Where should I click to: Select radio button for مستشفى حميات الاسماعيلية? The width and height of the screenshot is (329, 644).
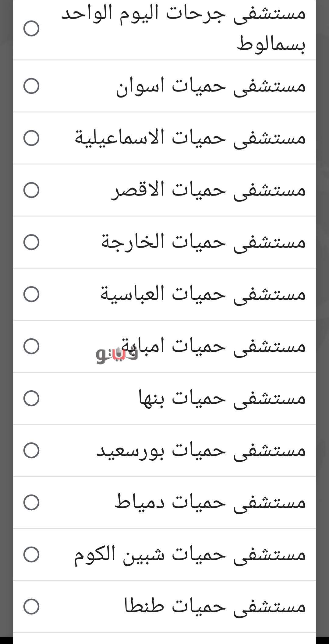[31, 138]
